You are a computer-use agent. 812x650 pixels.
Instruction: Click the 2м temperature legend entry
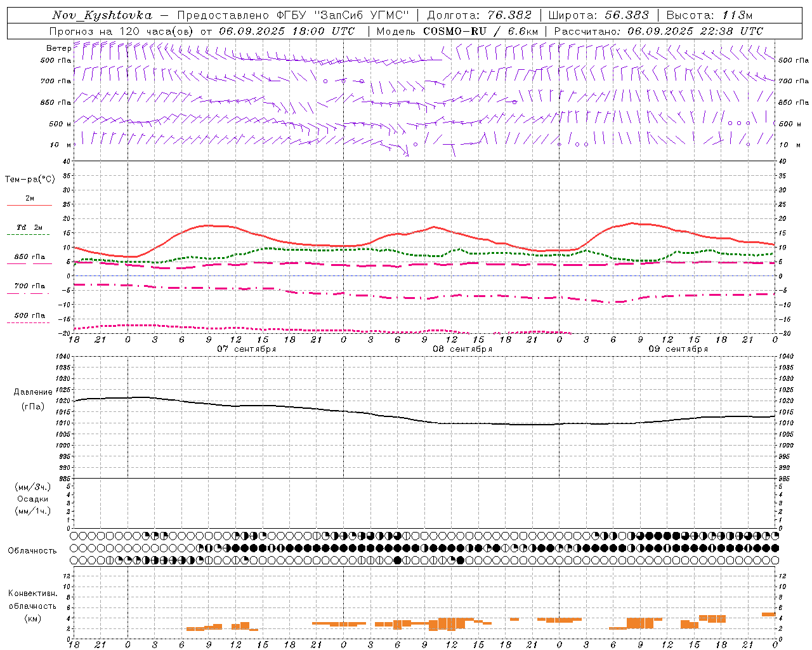click(30, 199)
